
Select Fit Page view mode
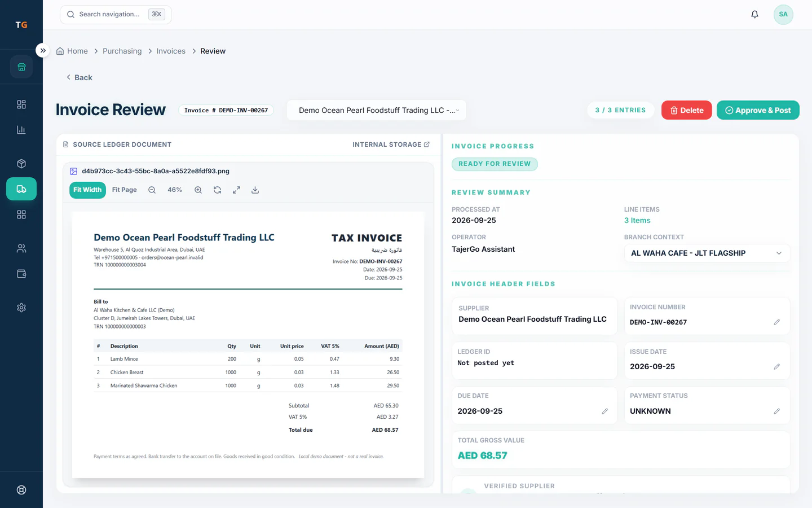[125, 190]
